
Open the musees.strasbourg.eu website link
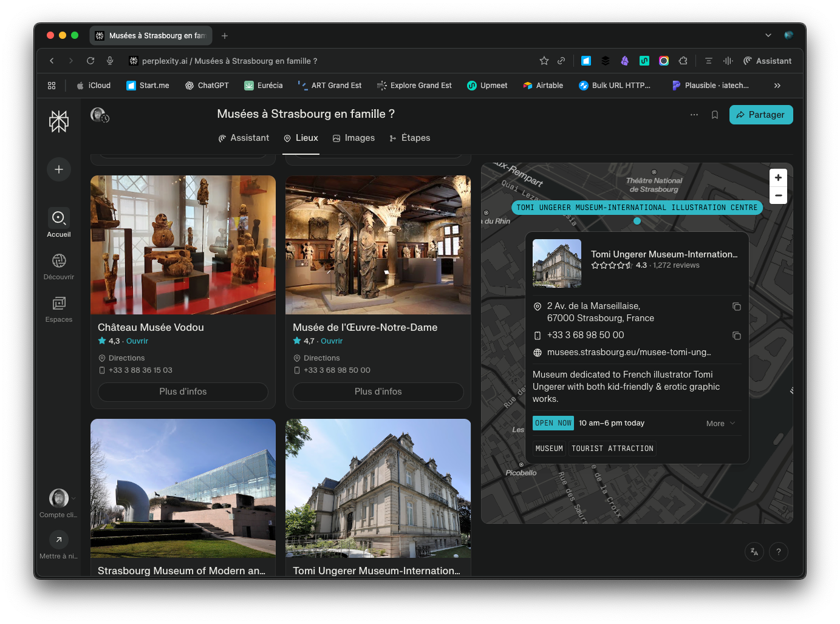629,353
